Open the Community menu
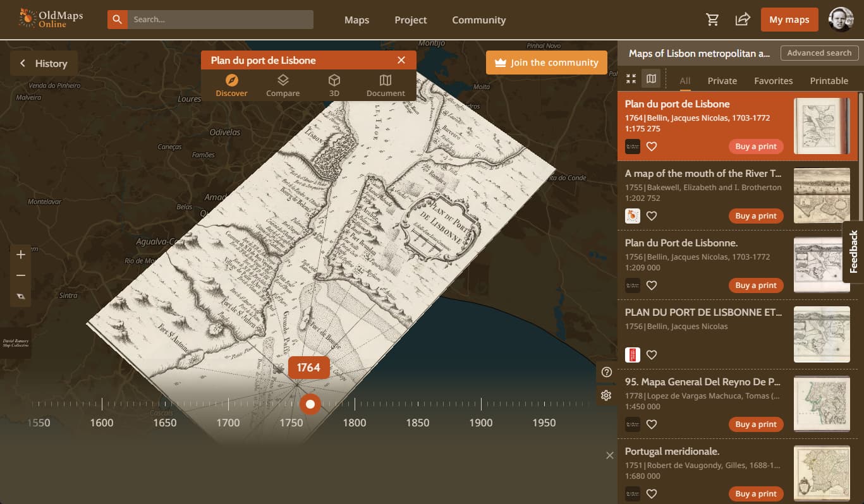 (x=478, y=20)
